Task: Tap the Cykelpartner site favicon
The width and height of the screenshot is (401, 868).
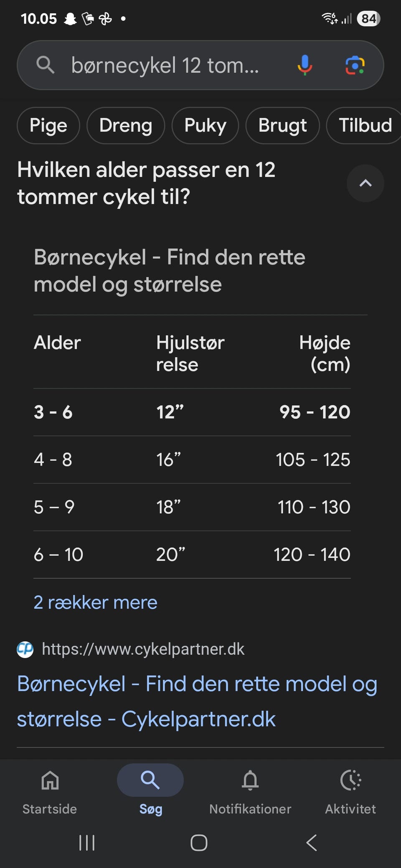Action: pos(25,649)
